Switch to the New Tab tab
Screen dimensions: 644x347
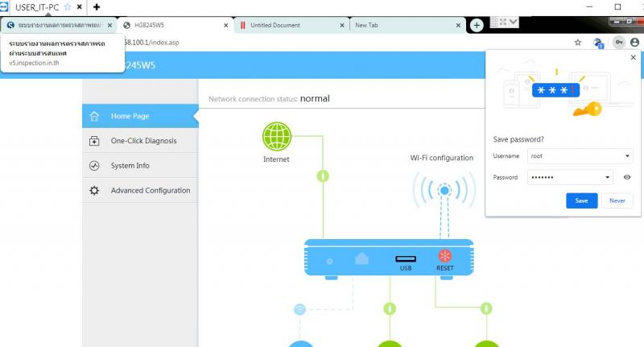(407, 25)
